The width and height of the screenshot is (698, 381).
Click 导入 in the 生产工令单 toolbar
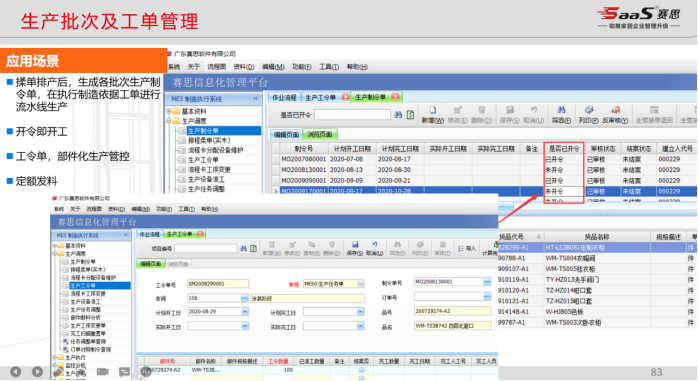point(467,248)
